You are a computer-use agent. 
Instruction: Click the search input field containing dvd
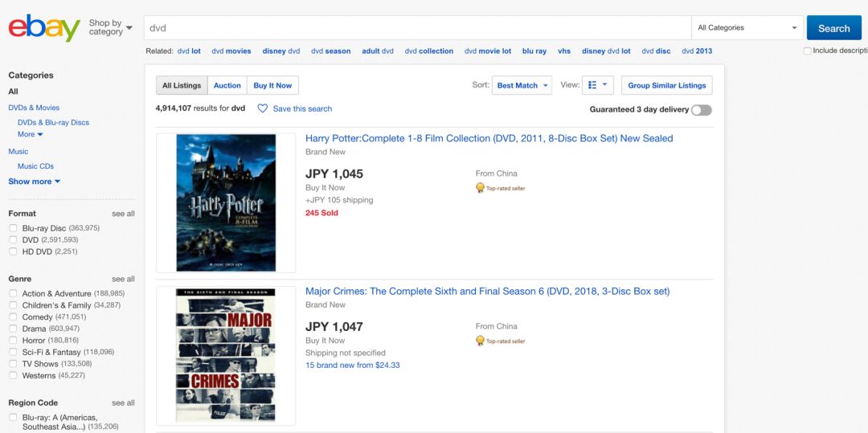(x=417, y=27)
